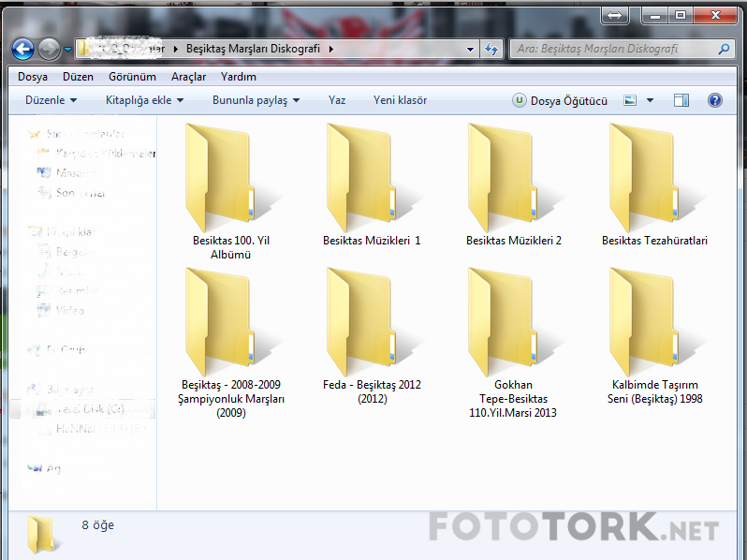Click the Yaz toolbar button
The height and width of the screenshot is (560, 747).
[x=337, y=100]
